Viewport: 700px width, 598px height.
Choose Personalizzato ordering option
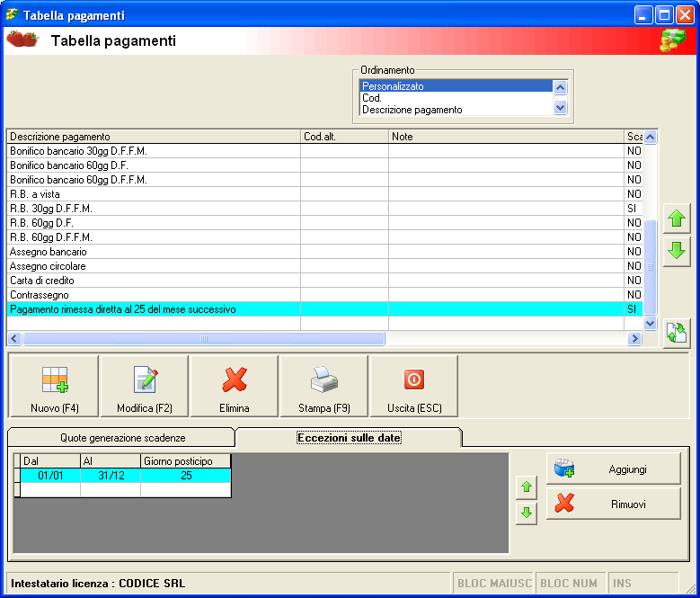coord(456,85)
